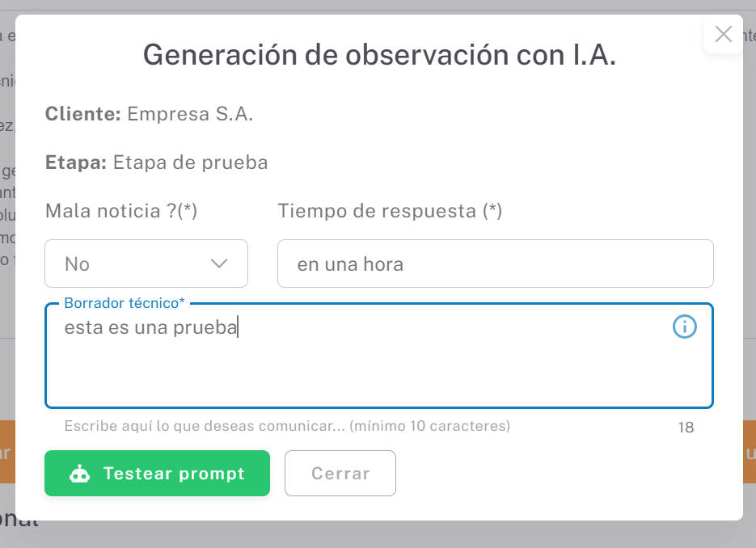Select the 'No' value in Mala noticia
The height and width of the screenshot is (548, 756).
click(78, 264)
